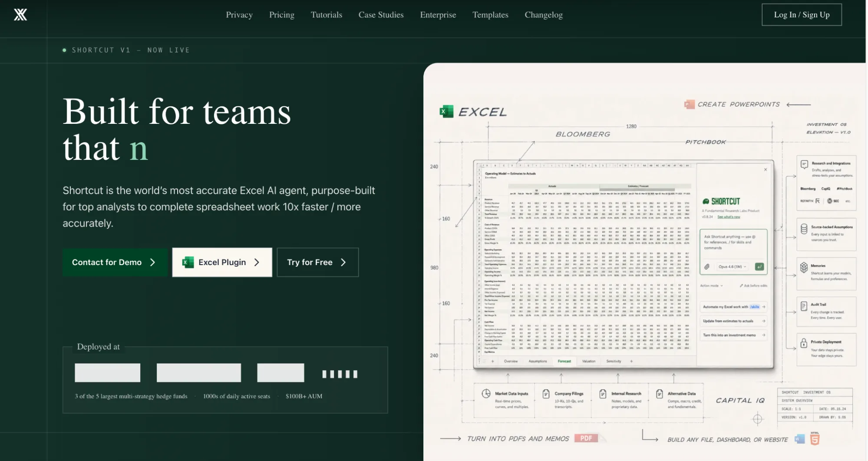
Task: Click the BLOOMBERG label in illustration
Action: pos(583,134)
